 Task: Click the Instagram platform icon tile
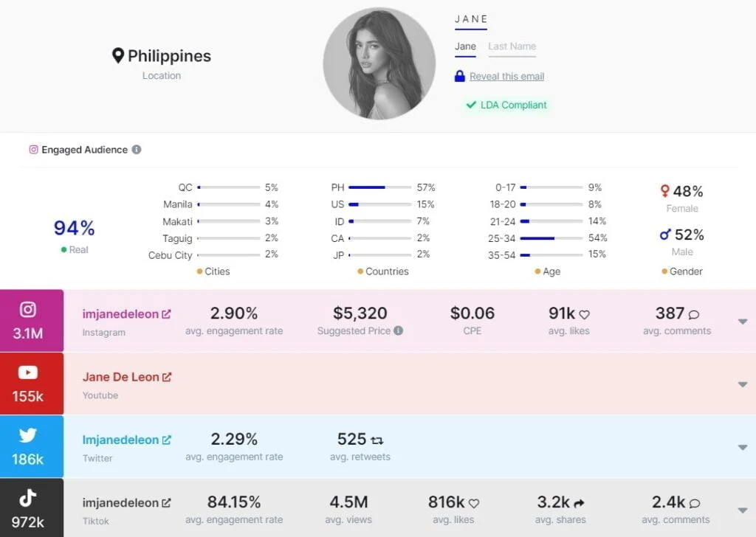(28, 320)
